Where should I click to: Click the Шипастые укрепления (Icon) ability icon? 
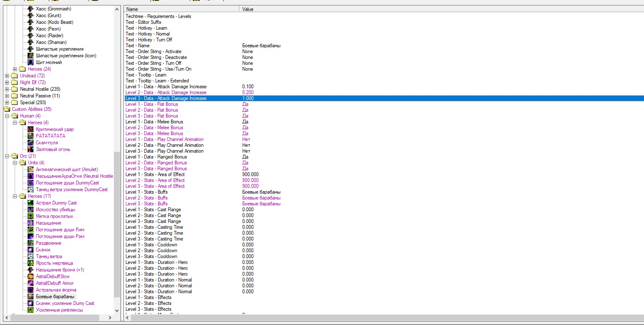tap(31, 56)
